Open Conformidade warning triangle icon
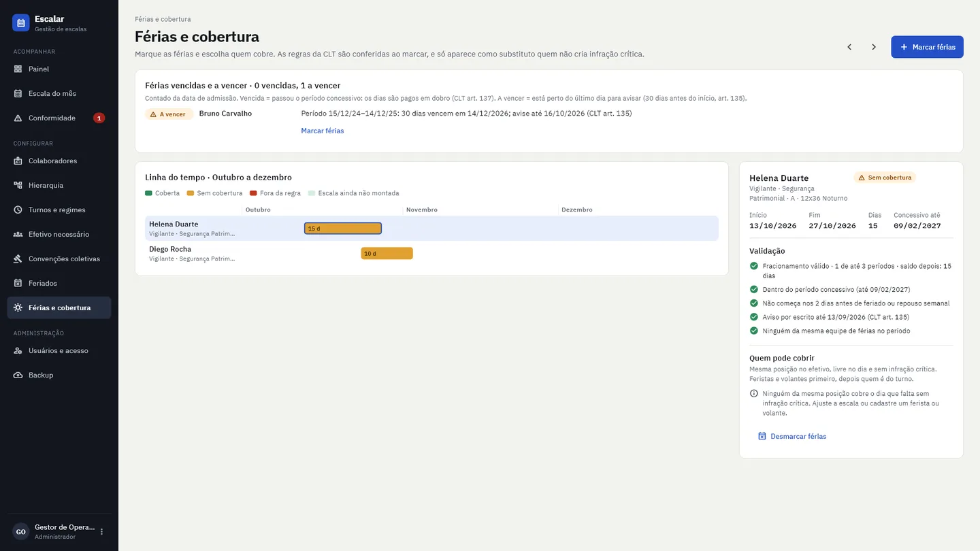The height and width of the screenshot is (551, 980). click(x=18, y=118)
